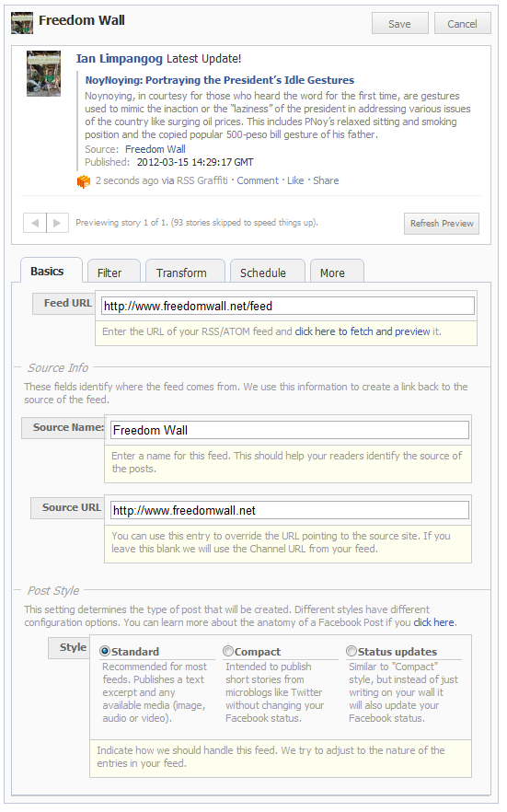Select the Standard post style
Image resolution: width=507 pixels, height=812 pixels.
(x=105, y=651)
